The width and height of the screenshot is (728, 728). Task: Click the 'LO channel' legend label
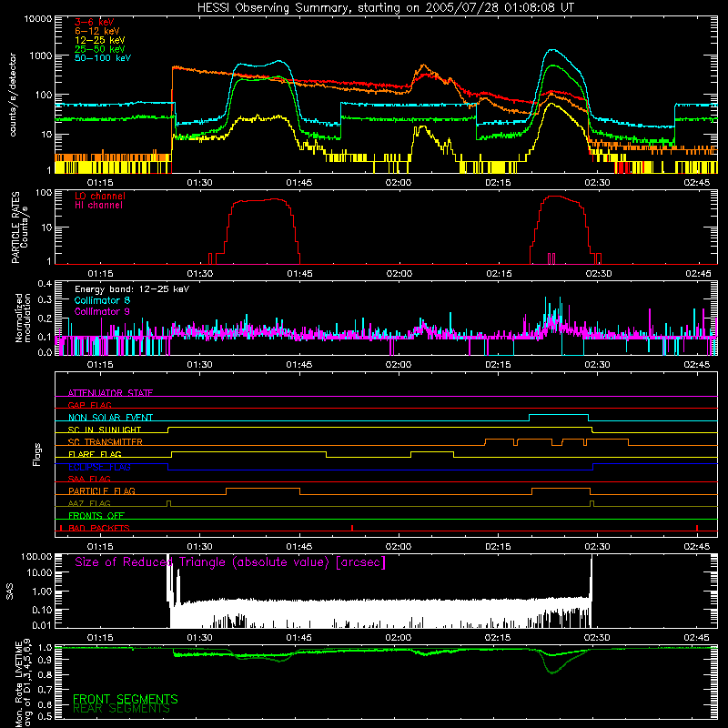click(x=100, y=196)
